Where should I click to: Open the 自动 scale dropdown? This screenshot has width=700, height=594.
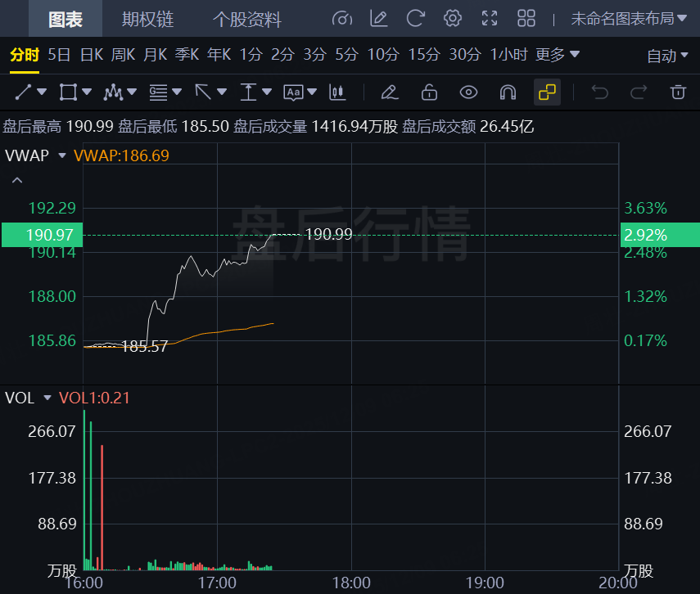click(x=667, y=56)
